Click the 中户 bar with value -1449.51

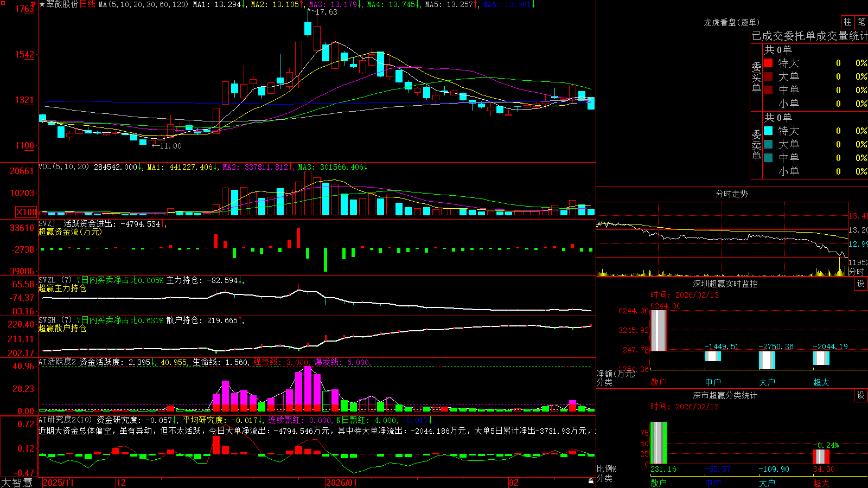click(713, 356)
